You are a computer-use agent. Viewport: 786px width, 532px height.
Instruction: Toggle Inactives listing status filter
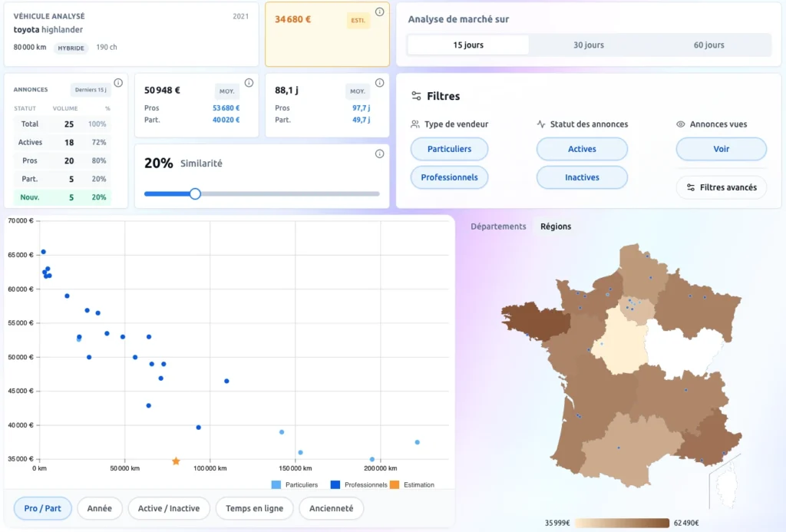point(582,177)
